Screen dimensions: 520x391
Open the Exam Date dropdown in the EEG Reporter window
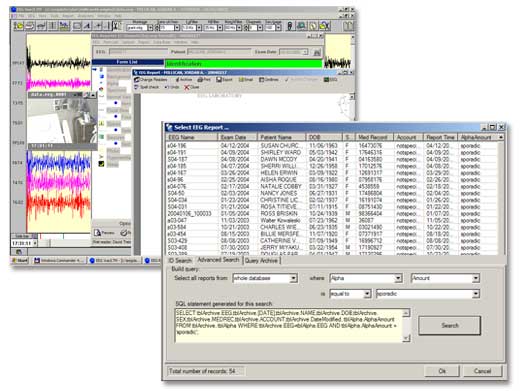point(305,52)
